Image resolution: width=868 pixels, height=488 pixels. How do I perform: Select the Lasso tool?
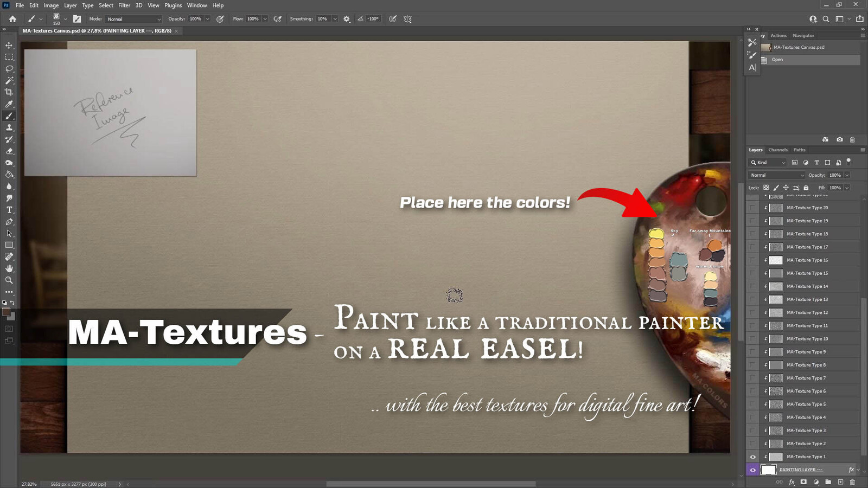point(9,69)
